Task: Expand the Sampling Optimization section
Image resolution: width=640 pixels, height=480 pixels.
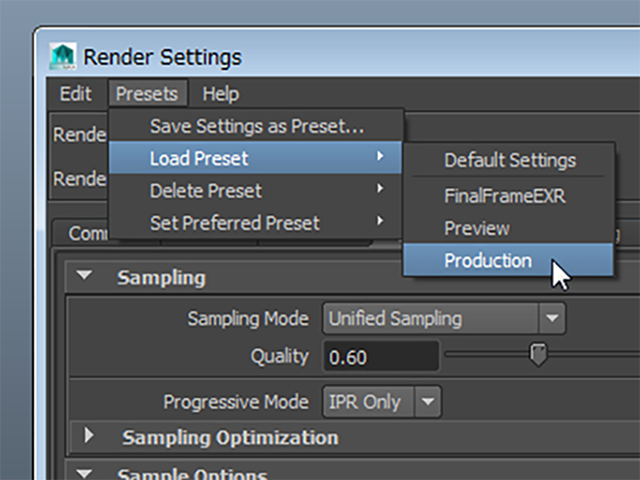Action: coord(89,436)
